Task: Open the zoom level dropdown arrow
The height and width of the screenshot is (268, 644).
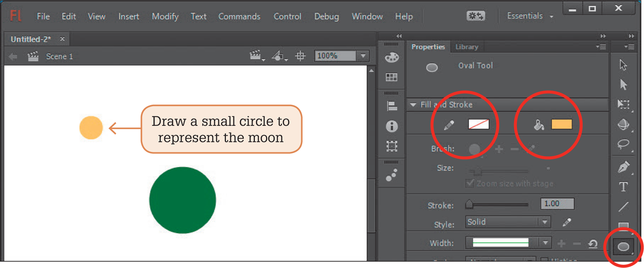Action: (x=363, y=56)
